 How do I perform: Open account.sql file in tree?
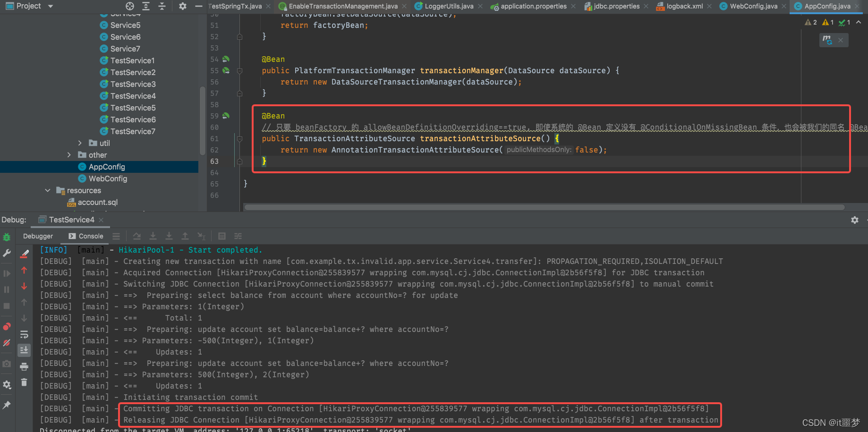[x=93, y=202]
